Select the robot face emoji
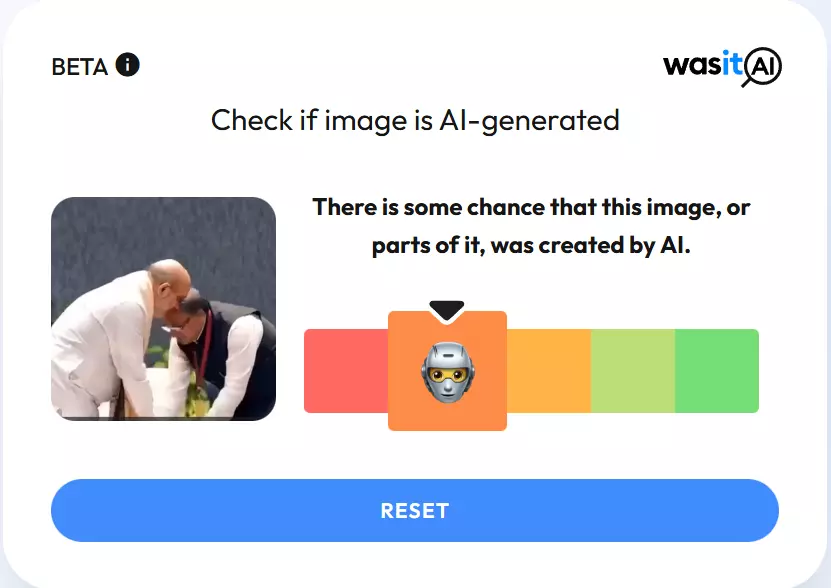831x588 pixels. pos(448,373)
